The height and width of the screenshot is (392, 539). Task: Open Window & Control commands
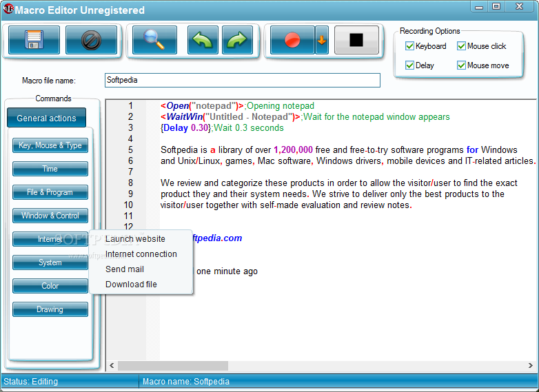point(50,216)
